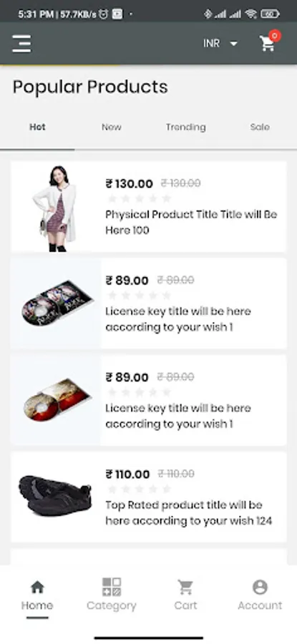
Task: Open the hamburger navigation menu
Action: (x=21, y=44)
